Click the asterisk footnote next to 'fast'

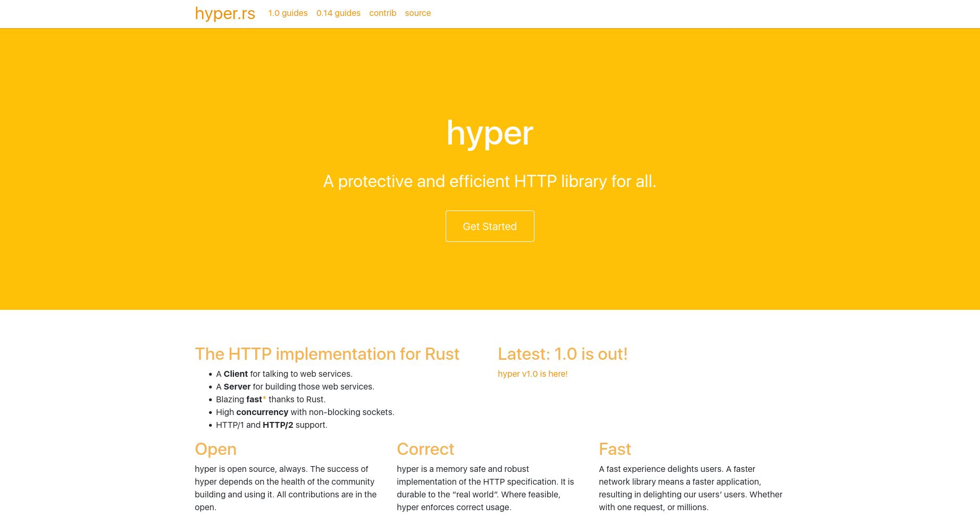coord(264,398)
